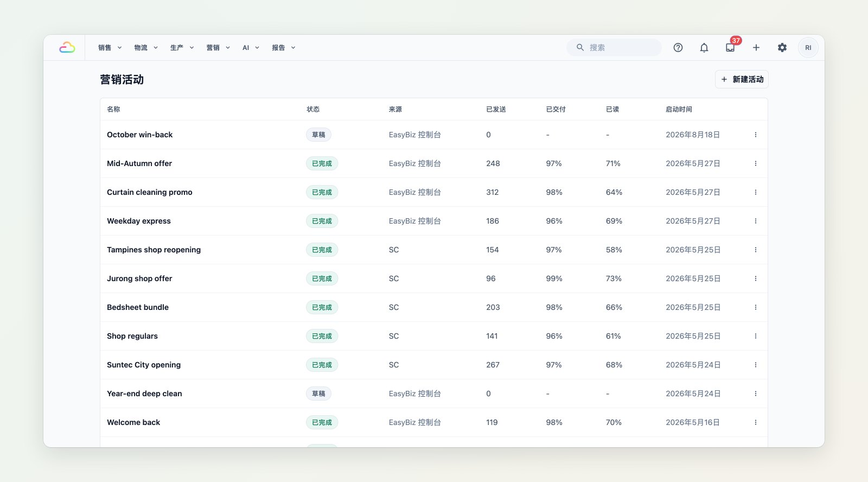Open the Suntec City opening campaign
This screenshot has height=482, width=868.
click(x=144, y=365)
